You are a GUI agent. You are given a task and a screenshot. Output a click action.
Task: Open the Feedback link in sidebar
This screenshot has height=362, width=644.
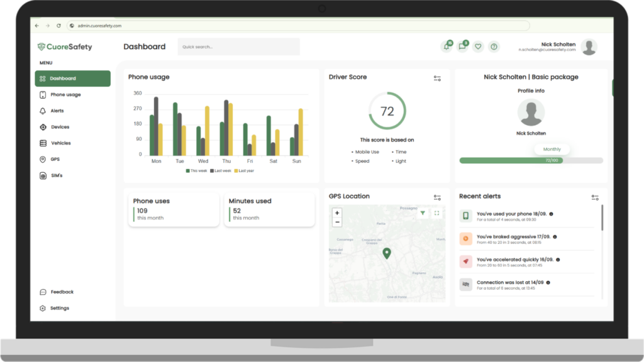coord(62,292)
